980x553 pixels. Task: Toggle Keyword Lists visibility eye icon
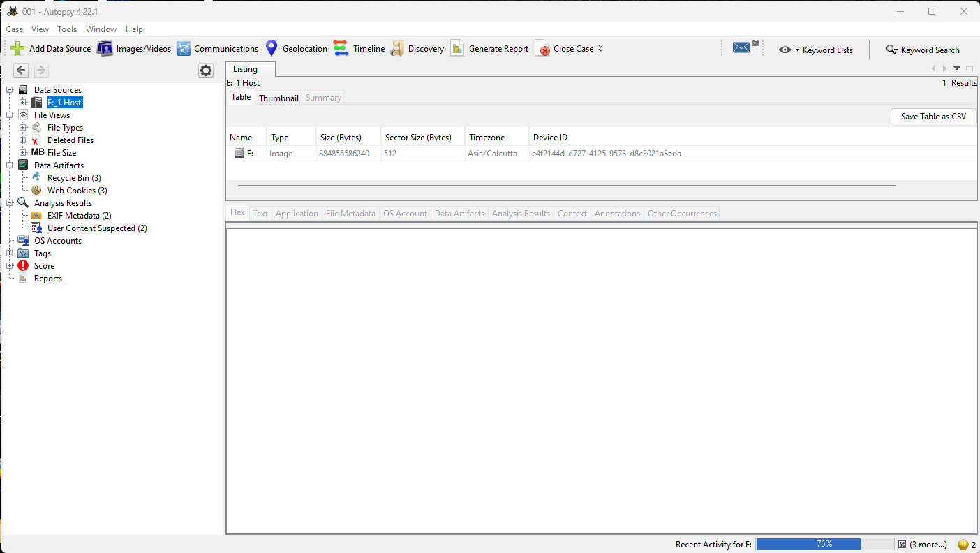tap(785, 50)
